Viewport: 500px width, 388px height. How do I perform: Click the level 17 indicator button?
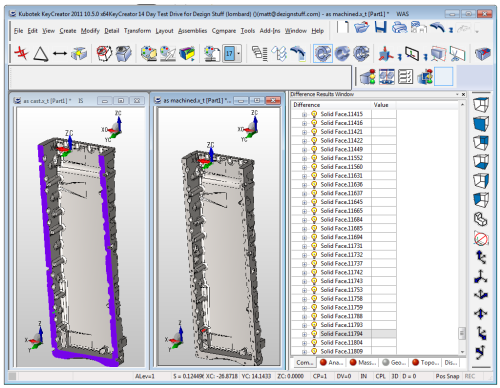point(229,53)
